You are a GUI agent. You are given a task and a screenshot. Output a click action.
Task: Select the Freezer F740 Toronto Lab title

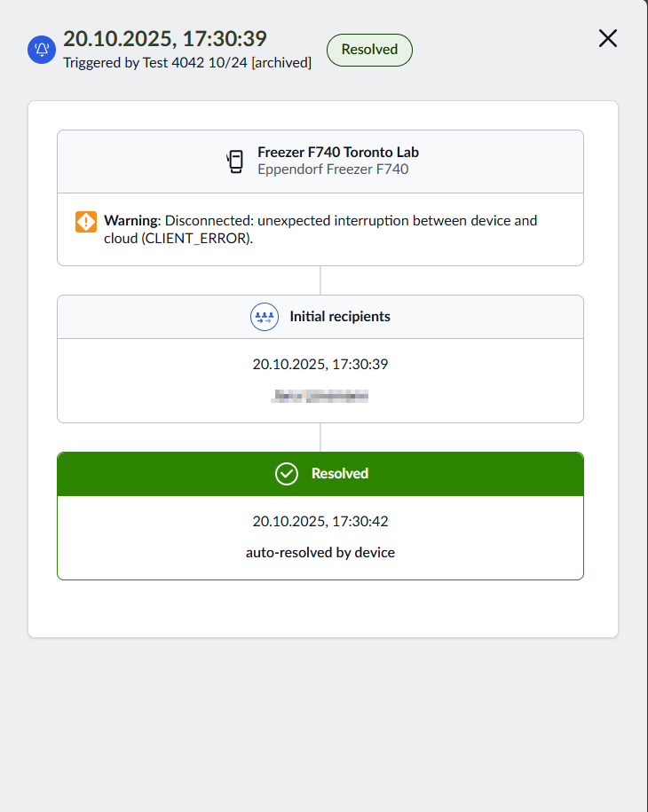337,152
